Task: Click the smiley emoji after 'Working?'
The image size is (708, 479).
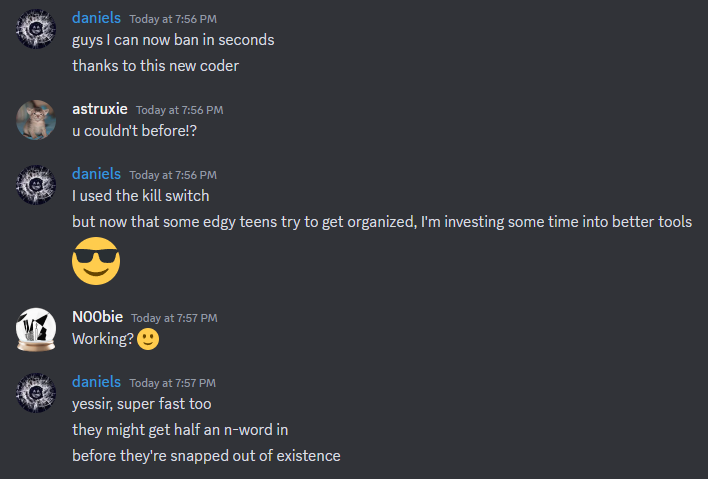Action: 148,339
